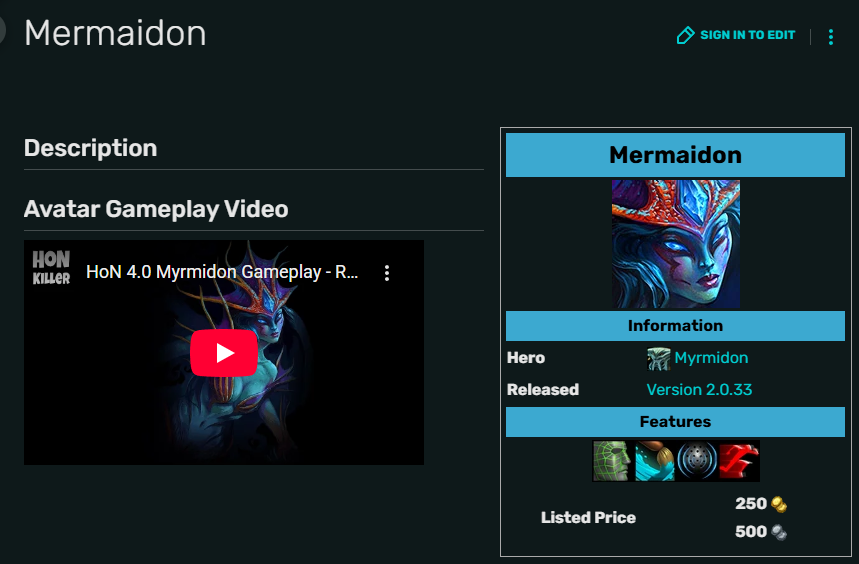Click the green wireframe head model feature icon
The width and height of the screenshot is (859, 564).
coord(613,461)
